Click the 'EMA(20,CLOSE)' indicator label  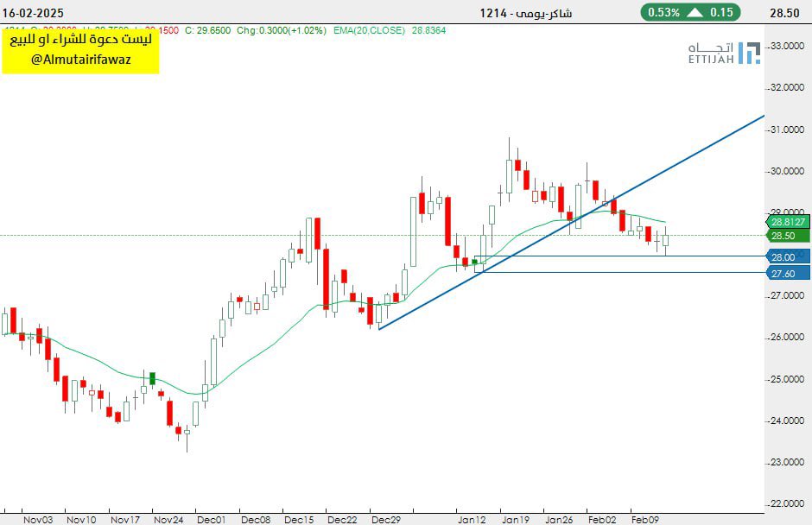click(369, 30)
